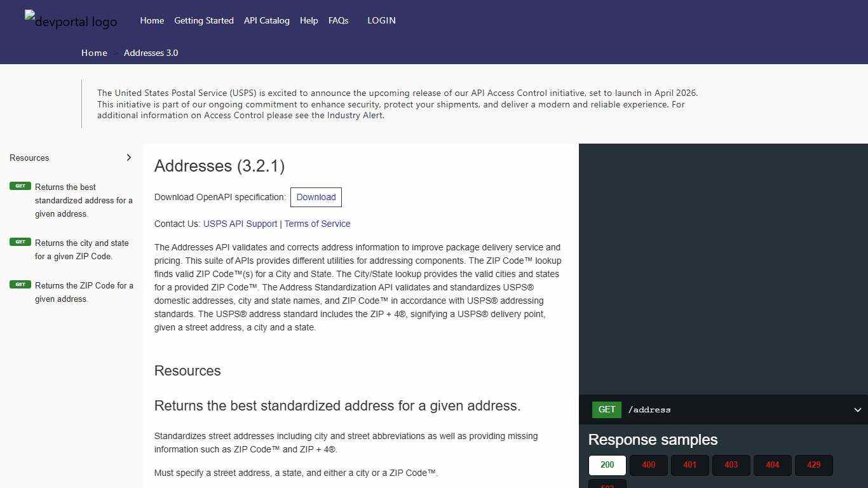Screen dimensions: 868x488
Task: Select the GET badge for ZIP Code lookup
Action: point(20,284)
